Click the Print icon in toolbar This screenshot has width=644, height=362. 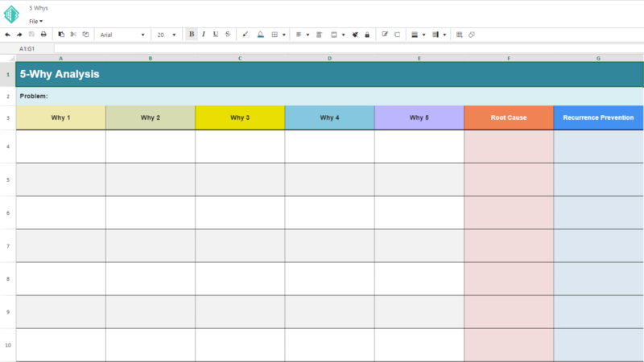(x=43, y=35)
